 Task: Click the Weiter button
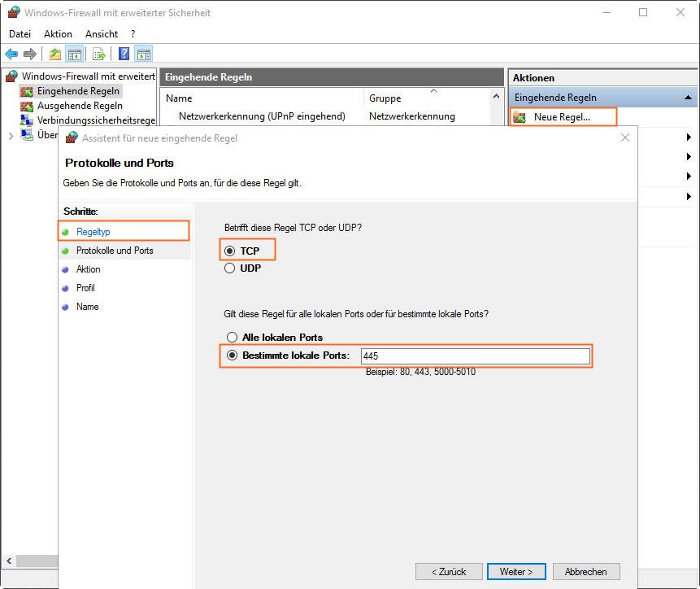tap(516, 572)
